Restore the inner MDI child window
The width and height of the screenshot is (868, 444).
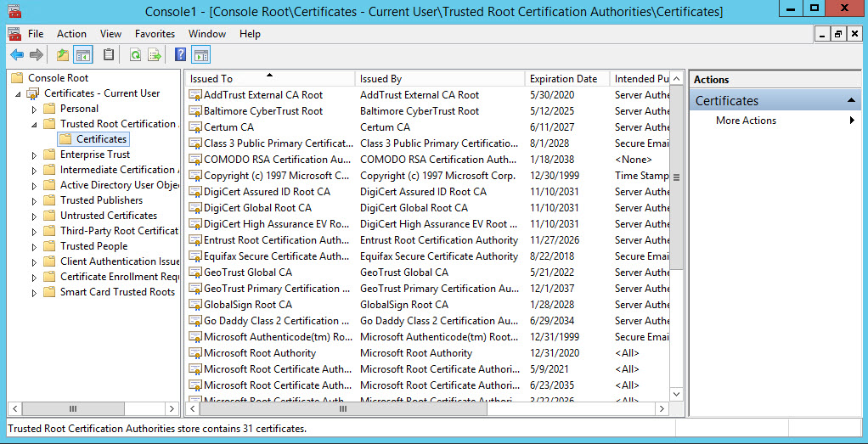[x=838, y=34]
